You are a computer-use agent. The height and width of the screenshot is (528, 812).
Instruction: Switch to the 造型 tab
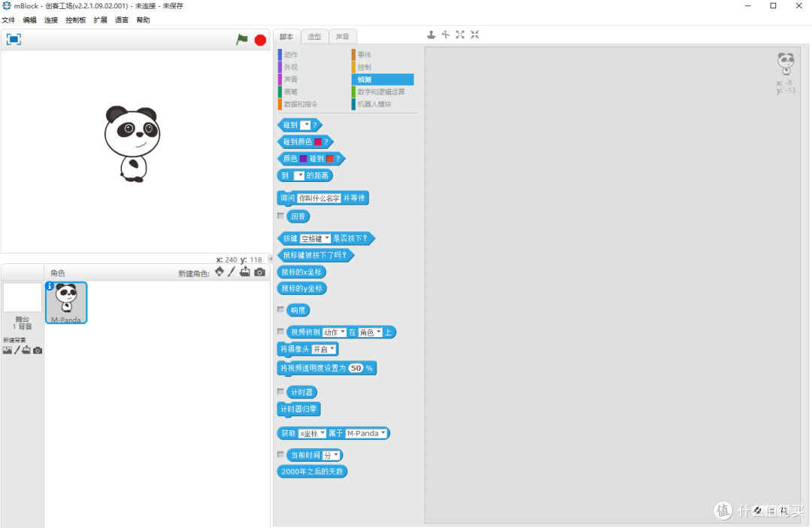[x=314, y=37]
